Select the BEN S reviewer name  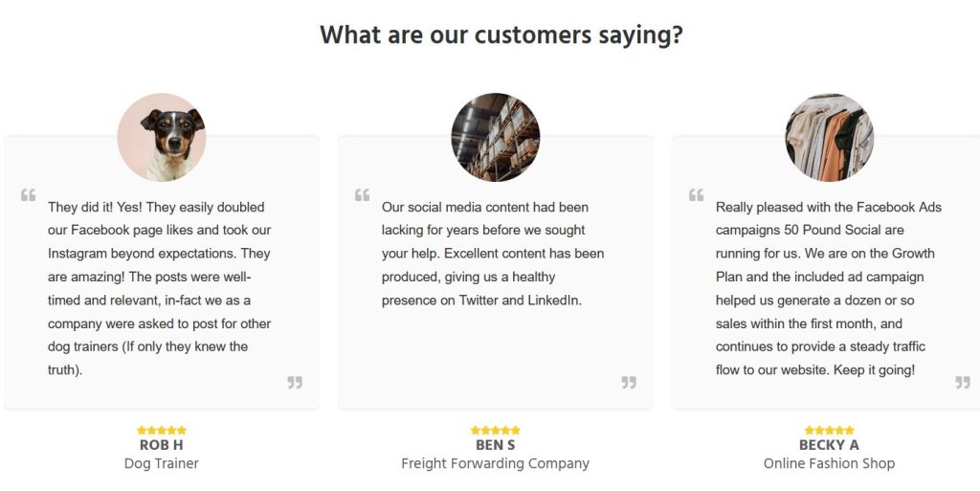coord(495,445)
